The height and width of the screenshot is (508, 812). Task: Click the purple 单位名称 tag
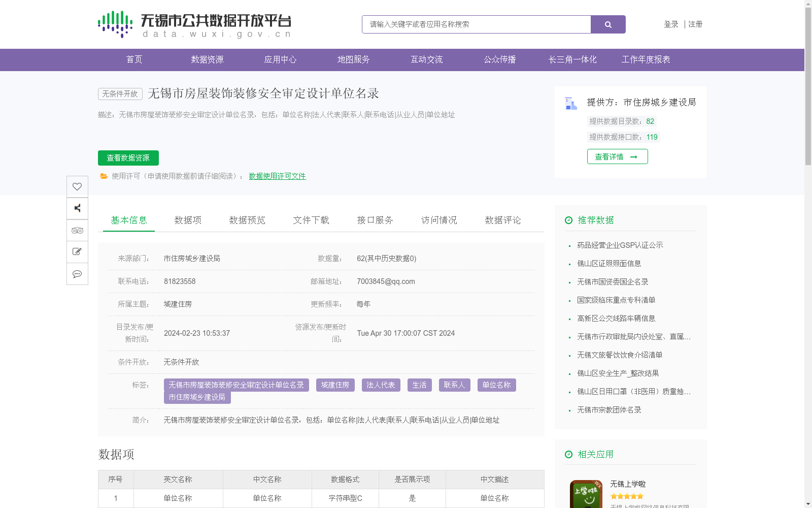(x=497, y=385)
